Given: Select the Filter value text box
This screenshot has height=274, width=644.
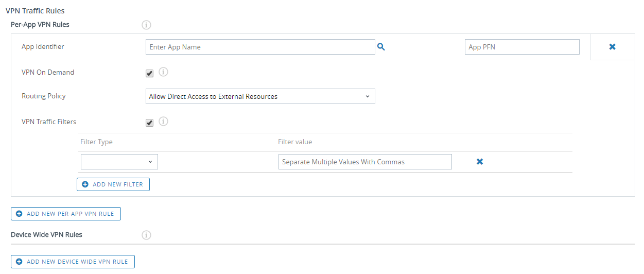Looking at the screenshot, I should (x=364, y=162).
